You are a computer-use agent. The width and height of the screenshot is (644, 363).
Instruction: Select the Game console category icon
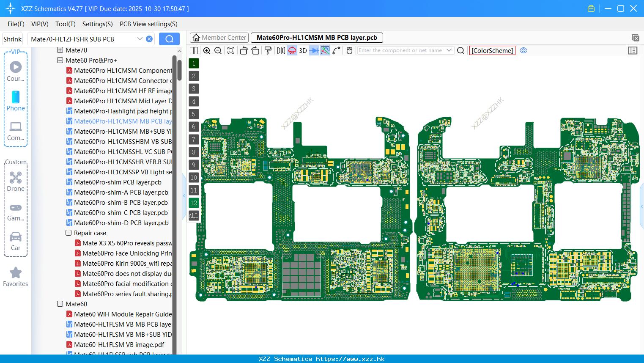16,212
